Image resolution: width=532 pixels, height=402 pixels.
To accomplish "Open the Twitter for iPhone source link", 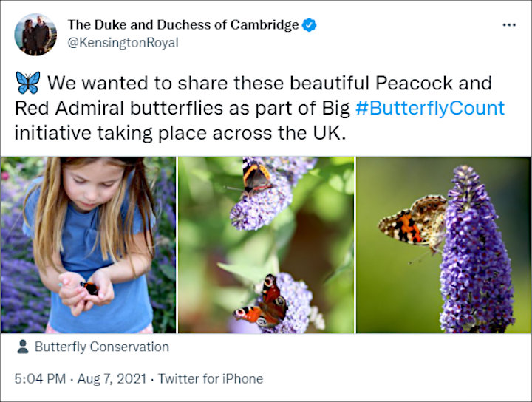I will (211, 378).
